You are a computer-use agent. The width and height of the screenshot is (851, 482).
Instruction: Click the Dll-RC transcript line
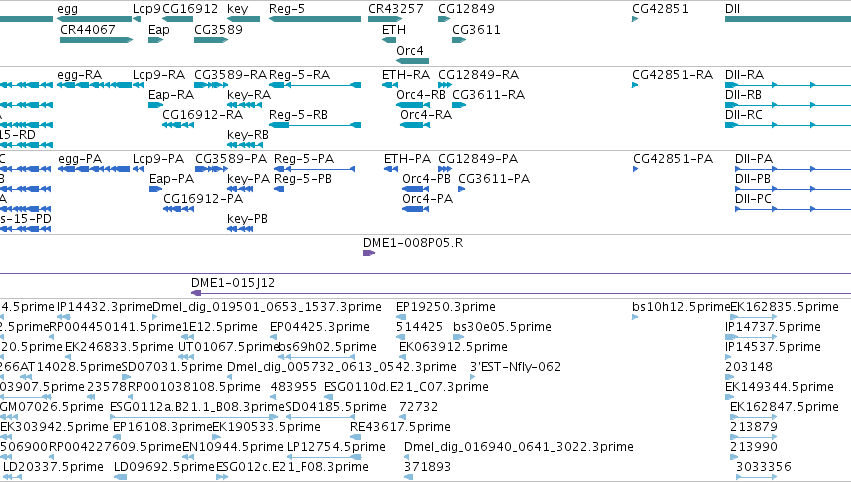788,125
